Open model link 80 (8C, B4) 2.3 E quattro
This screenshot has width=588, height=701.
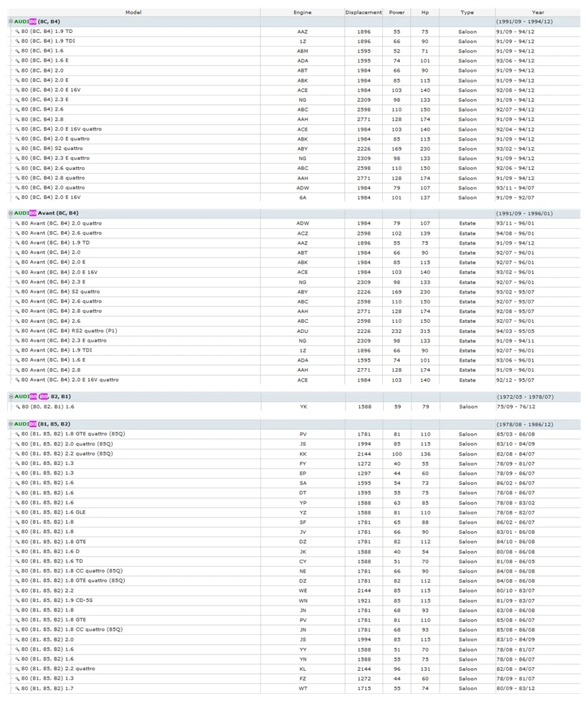(x=55, y=159)
